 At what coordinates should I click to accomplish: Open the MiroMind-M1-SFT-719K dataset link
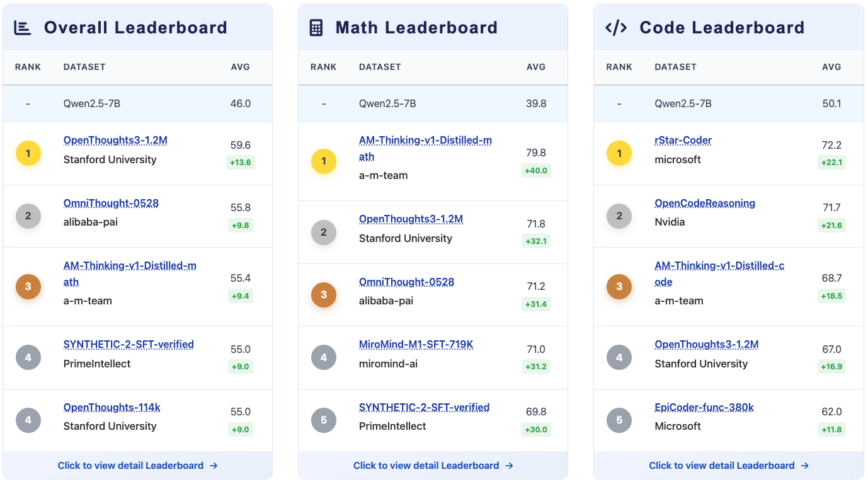pos(416,345)
